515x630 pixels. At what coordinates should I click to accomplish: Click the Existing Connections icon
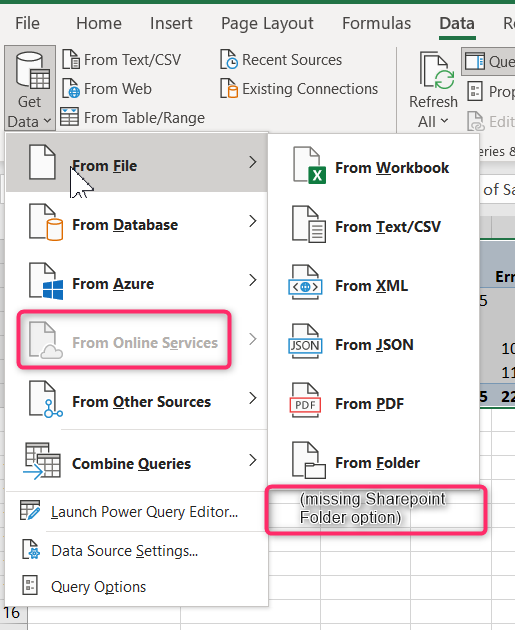pos(229,88)
